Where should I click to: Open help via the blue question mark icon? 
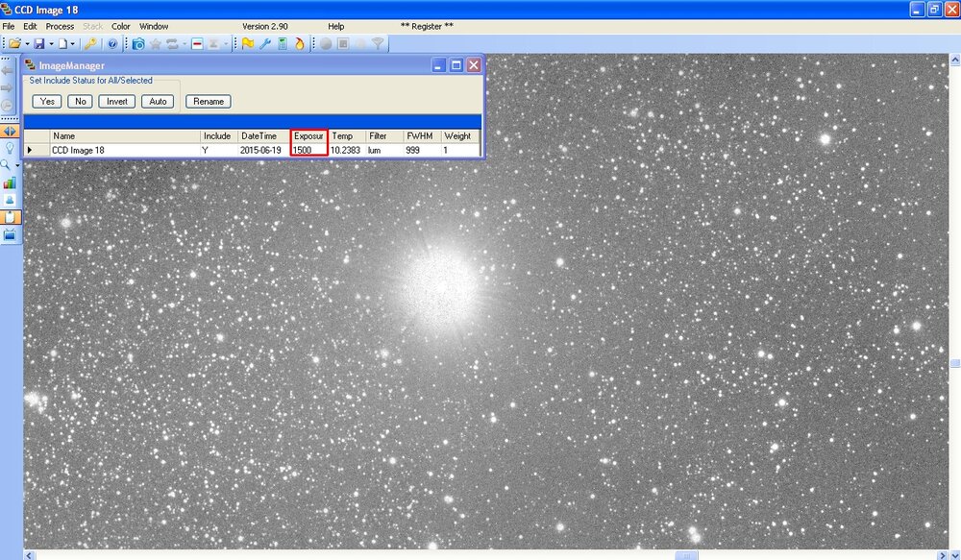coord(112,44)
